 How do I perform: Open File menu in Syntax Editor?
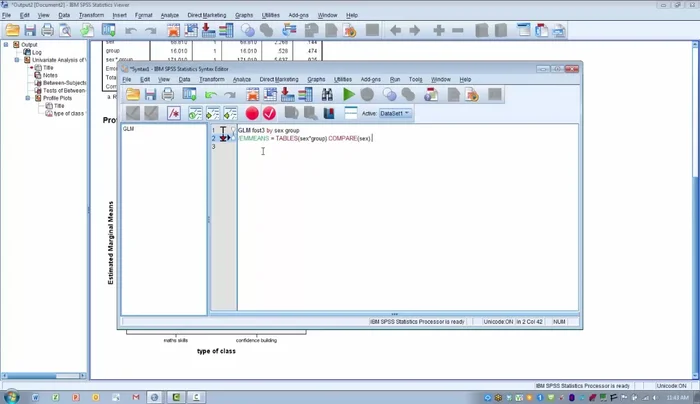pos(127,79)
